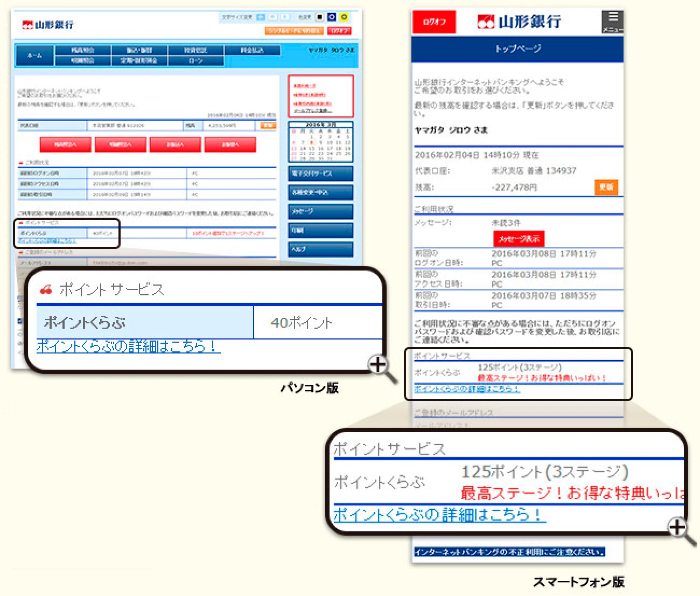This screenshot has width=700, height=596.
Task: Open ポイントくらぶの詳細はこちら link in small PC page
Action: (x=48, y=241)
